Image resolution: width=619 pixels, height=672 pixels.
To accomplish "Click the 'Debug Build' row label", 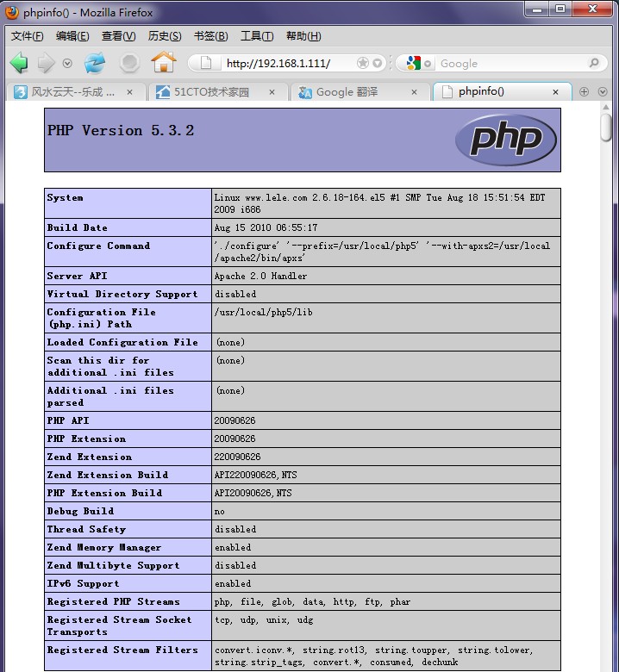I will pyautogui.click(x=81, y=511).
